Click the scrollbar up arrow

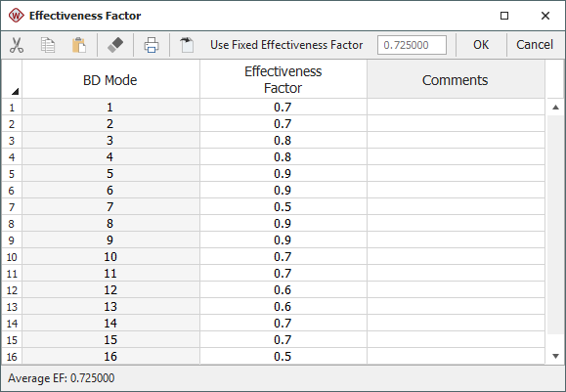click(x=555, y=108)
